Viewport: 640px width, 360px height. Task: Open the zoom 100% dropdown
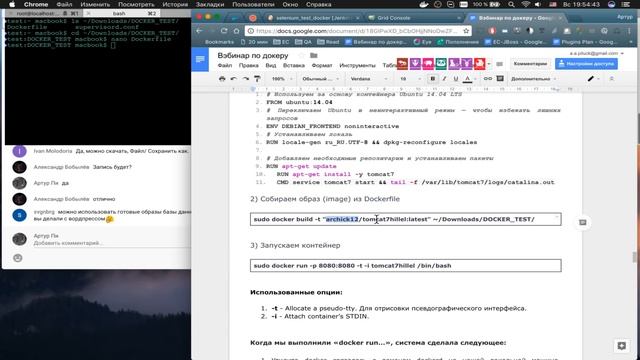click(282, 79)
